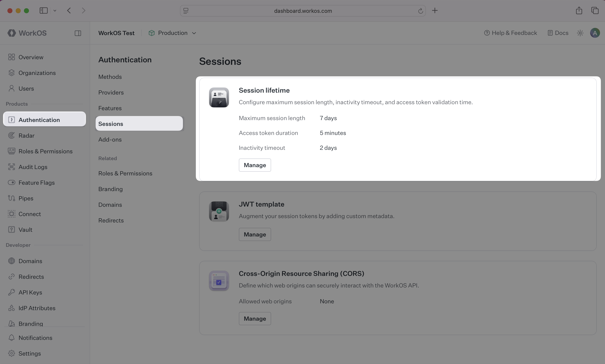This screenshot has height=364, width=605.
Task: Open Feature Flags
Action: (x=37, y=182)
